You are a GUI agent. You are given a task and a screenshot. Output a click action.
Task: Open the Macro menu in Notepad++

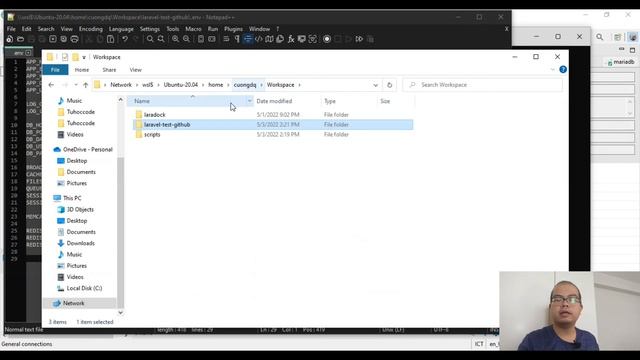[x=193, y=29]
